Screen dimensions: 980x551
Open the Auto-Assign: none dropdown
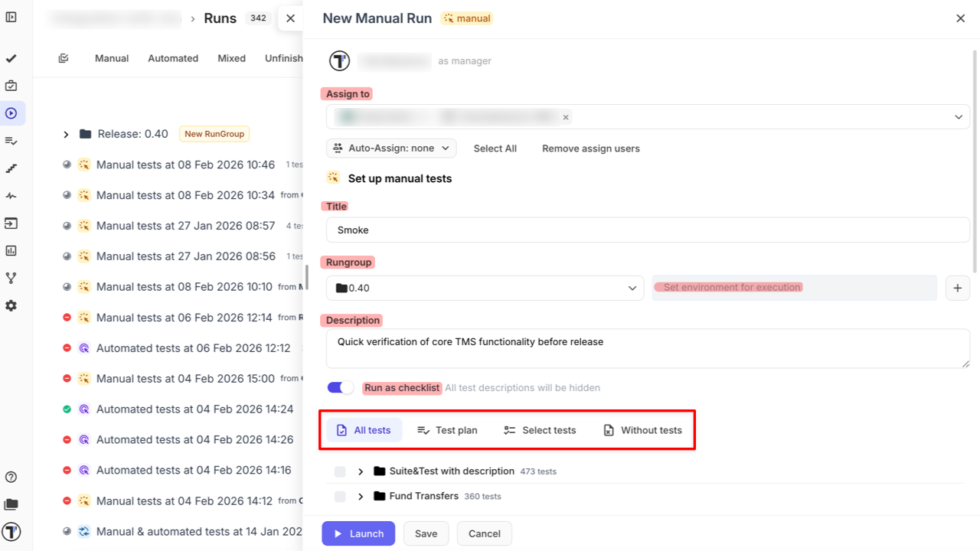pos(390,148)
